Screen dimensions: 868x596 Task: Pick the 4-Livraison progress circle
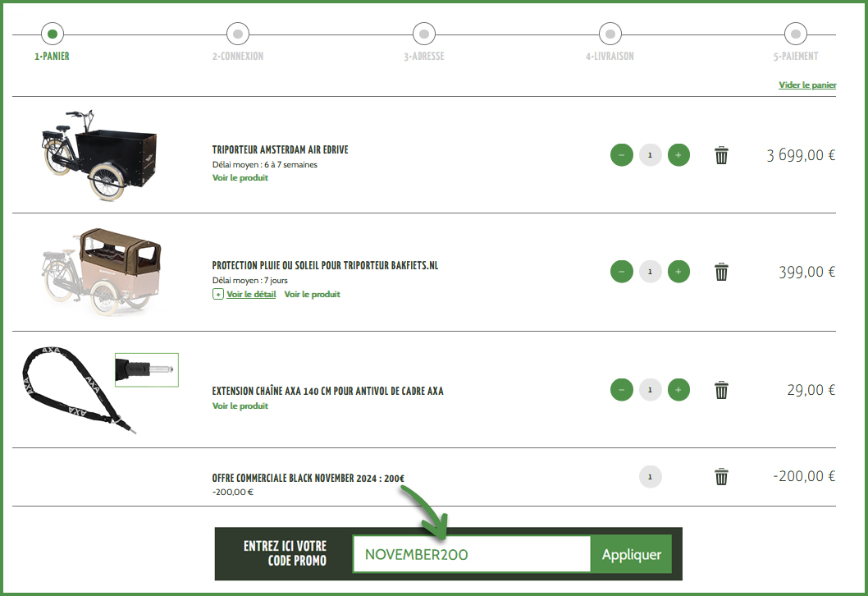coord(610,34)
